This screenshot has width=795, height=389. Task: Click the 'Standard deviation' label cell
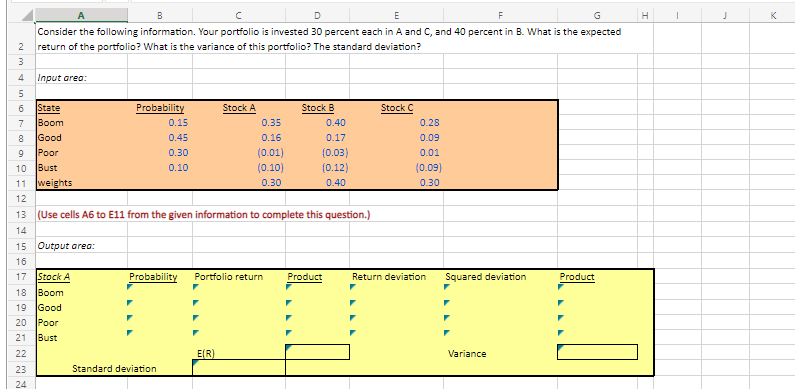pos(115,369)
